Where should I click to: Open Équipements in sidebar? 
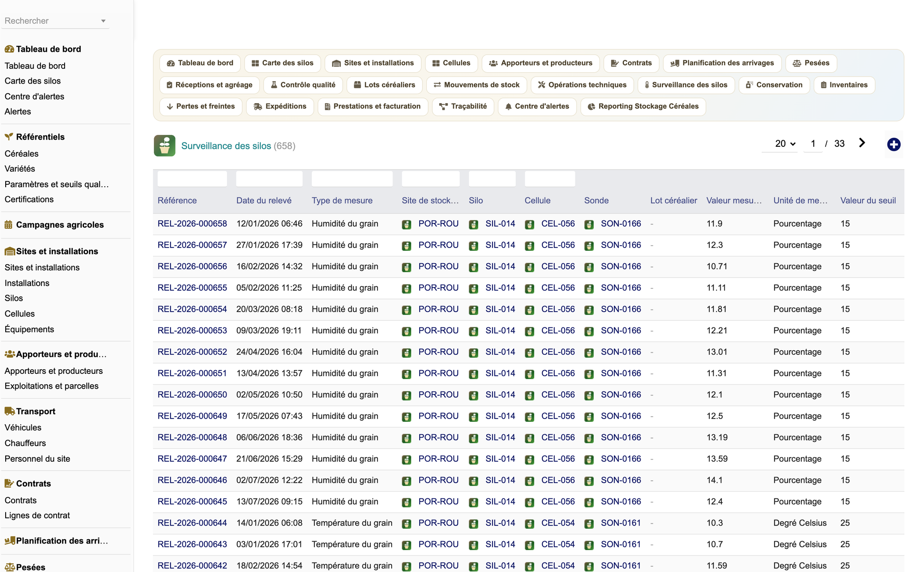pyautogui.click(x=29, y=329)
